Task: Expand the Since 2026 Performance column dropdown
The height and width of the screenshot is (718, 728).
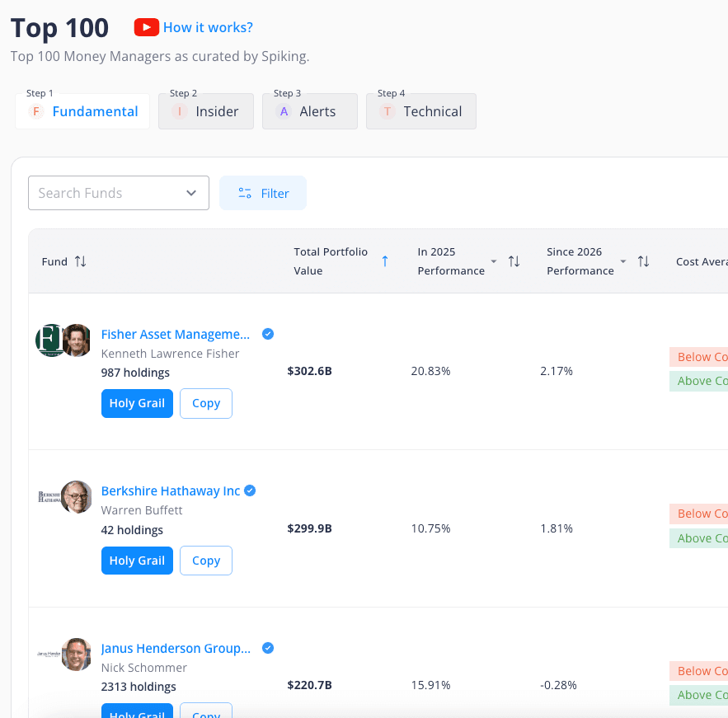Action: (x=623, y=260)
